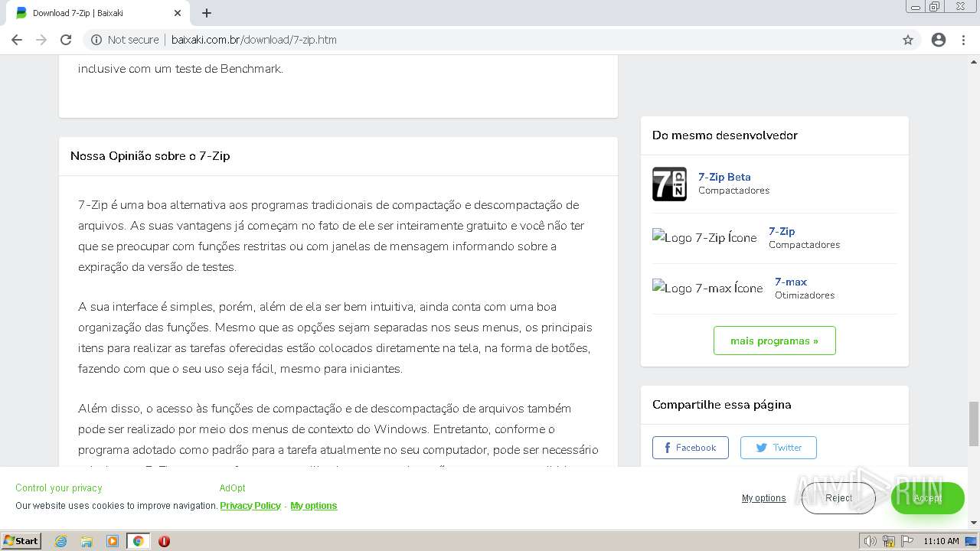Bookmark this page with the star icon
The image size is (980, 551).
(x=908, y=40)
